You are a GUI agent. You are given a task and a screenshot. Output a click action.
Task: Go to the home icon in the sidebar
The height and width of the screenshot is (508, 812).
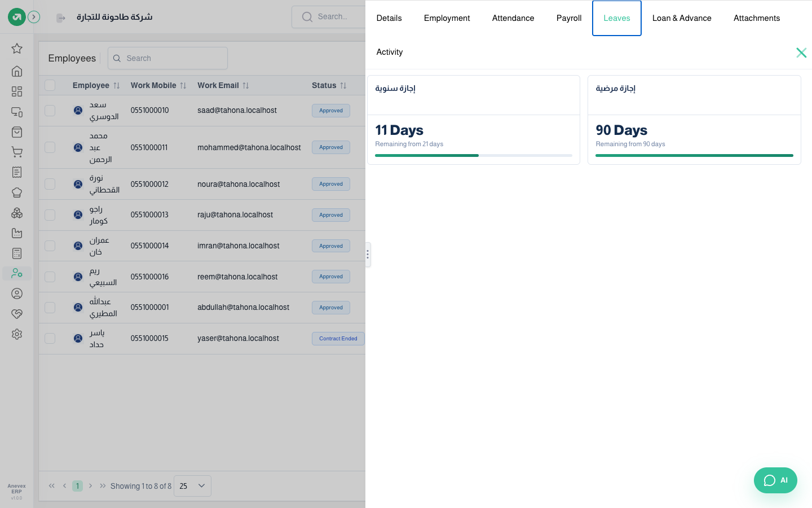pyautogui.click(x=17, y=71)
